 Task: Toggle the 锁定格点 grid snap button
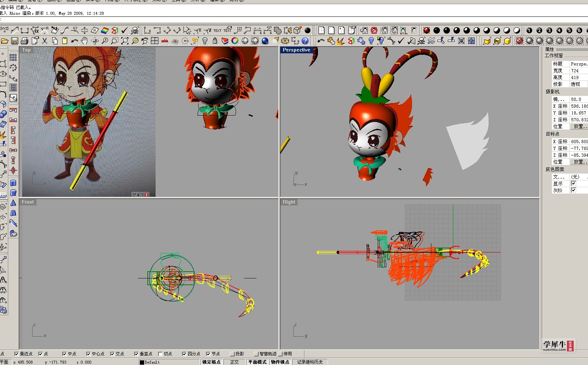coord(211,362)
